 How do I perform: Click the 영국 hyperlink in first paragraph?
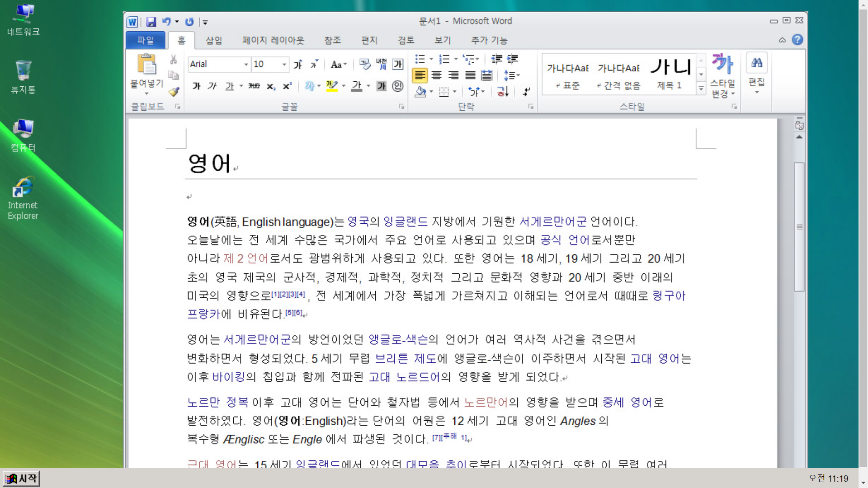tap(358, 221)
